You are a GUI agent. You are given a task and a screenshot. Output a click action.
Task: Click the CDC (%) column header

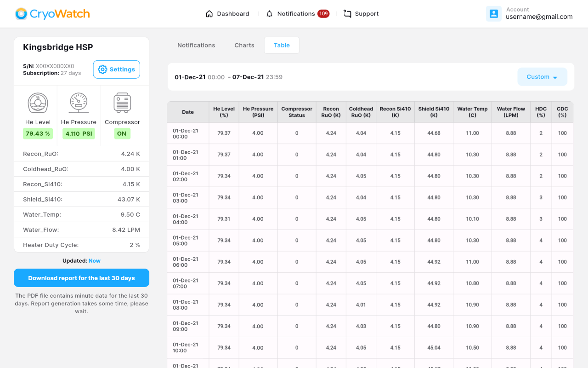tap(562, 112)
